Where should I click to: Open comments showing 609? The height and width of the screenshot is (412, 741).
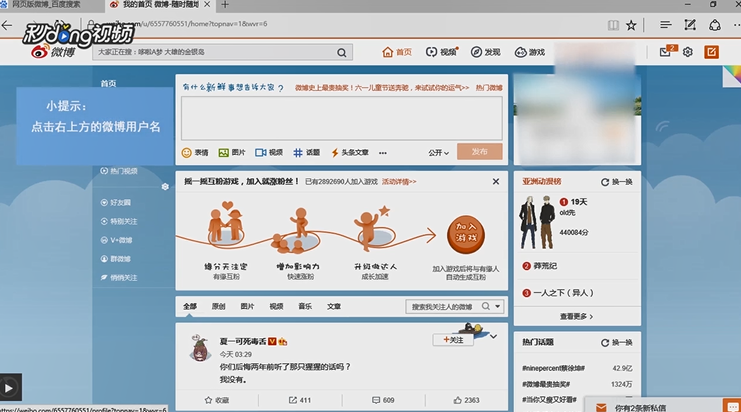coord(383,400)
